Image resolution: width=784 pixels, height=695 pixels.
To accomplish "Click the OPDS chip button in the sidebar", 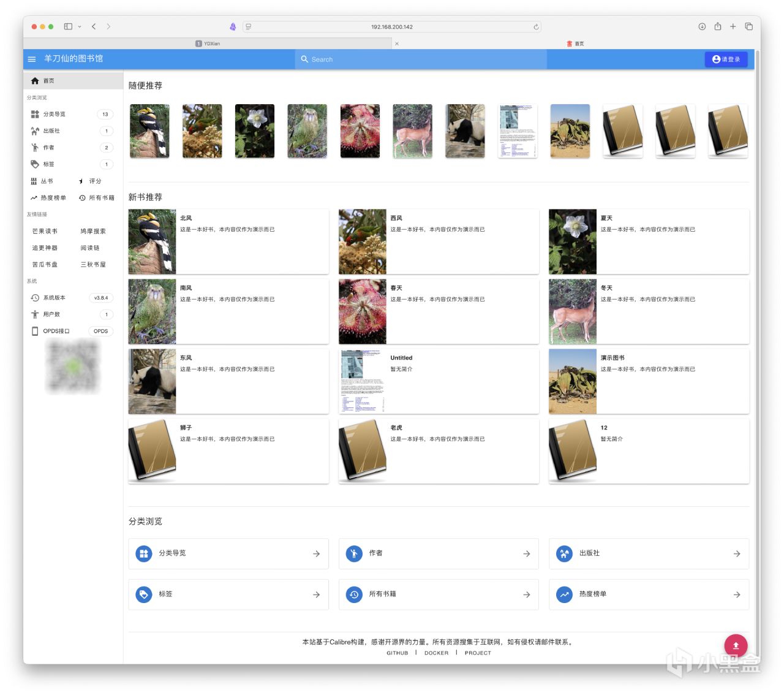I will tap(101, 331).
